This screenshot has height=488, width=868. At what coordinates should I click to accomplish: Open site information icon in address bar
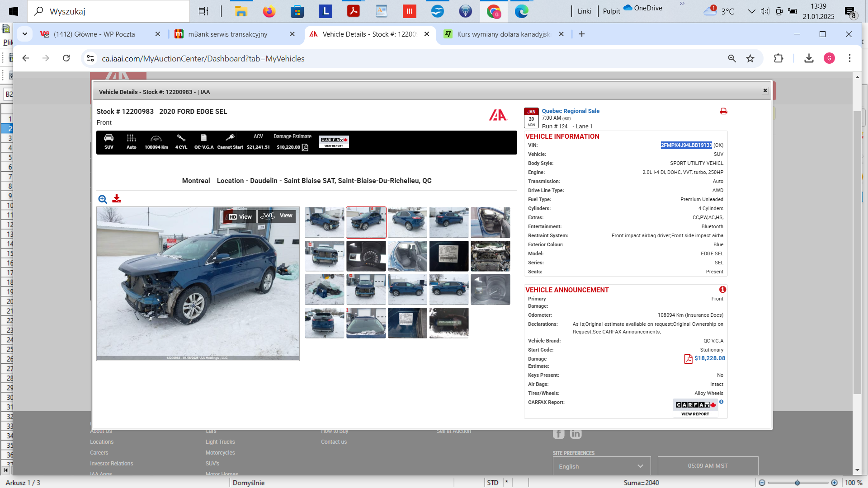90,58
